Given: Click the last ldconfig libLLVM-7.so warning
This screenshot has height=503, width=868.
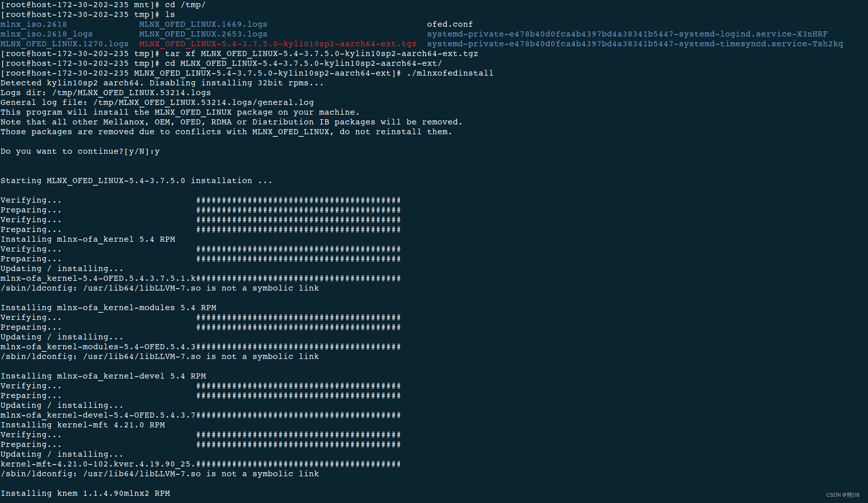Looking at the screenshot, I should point(160,474).
